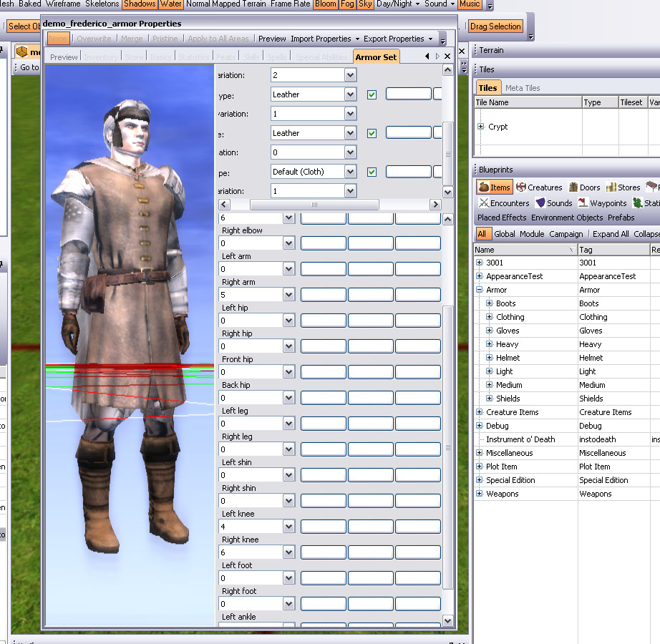Click the first color swatch for Left knee
Screen dimensions: 660x644
coord(324,526)
